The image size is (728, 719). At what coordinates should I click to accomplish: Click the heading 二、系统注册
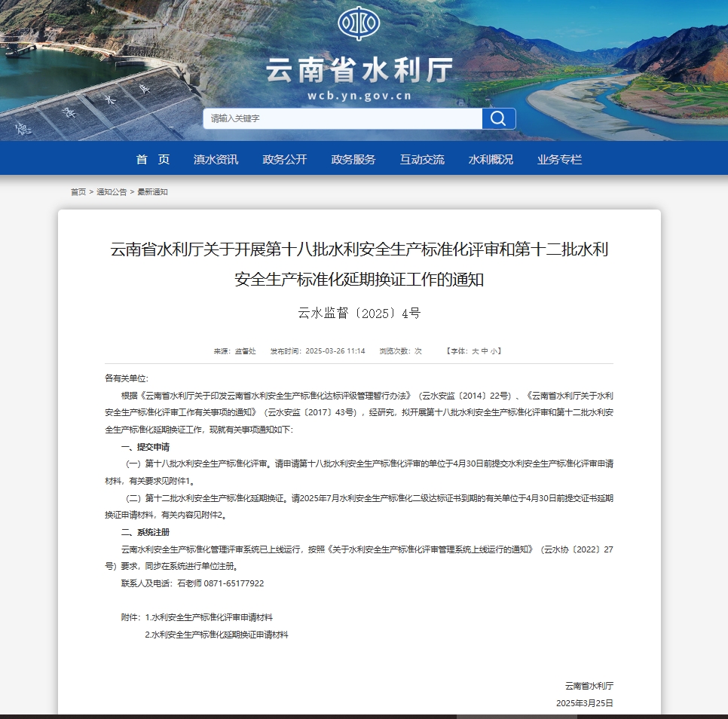(x=145, y=532)
